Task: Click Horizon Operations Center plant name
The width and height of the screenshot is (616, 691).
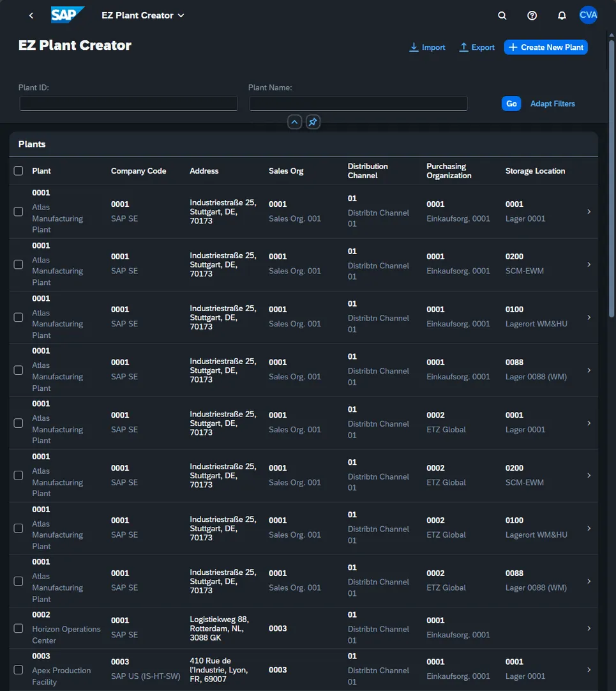Action: coord(66,635)
